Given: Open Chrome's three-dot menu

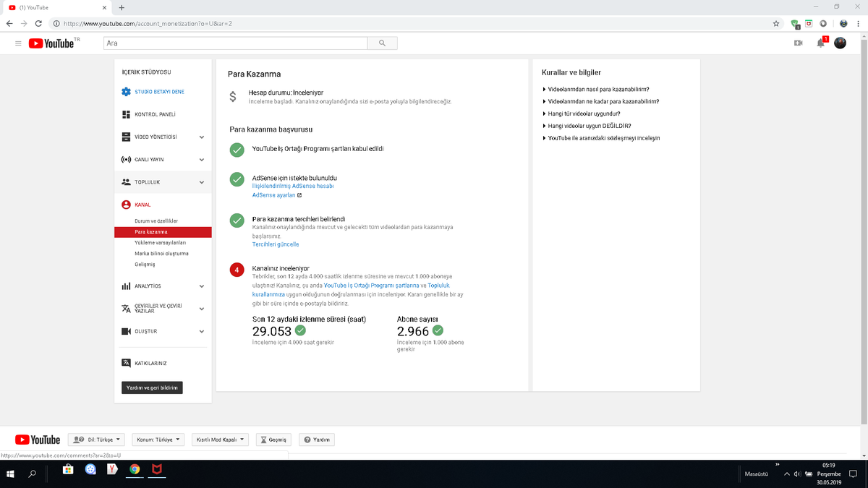Looking at the screenshot, I should (x=859, y=23).
